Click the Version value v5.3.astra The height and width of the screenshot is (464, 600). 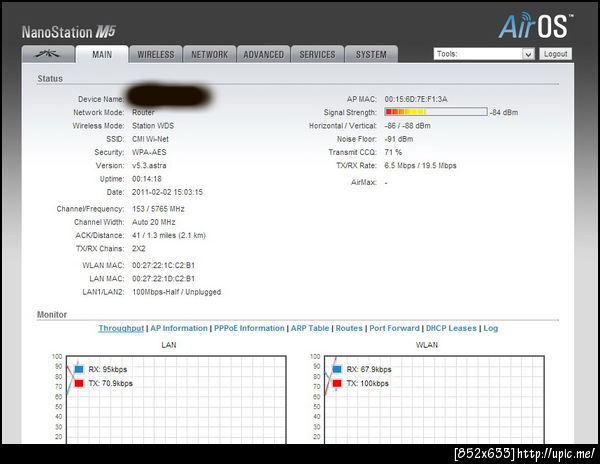149,166
